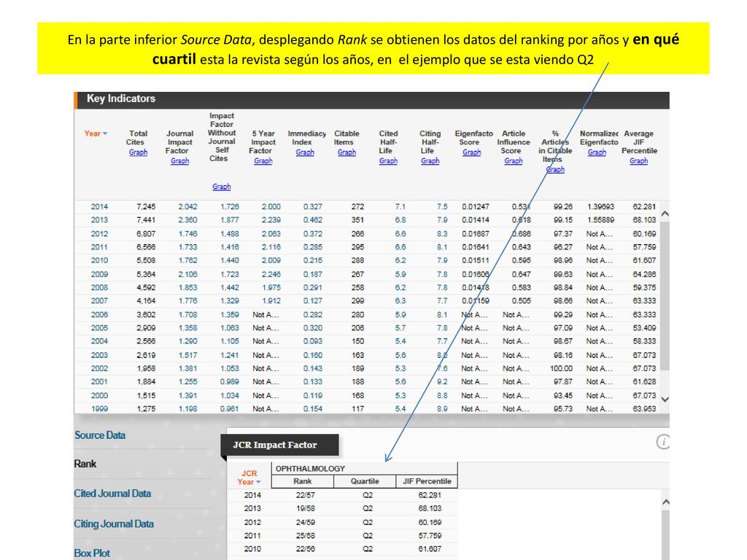Click the Quartile column header
This screenshot has height=560, width=747.
(x=365, y=481)
